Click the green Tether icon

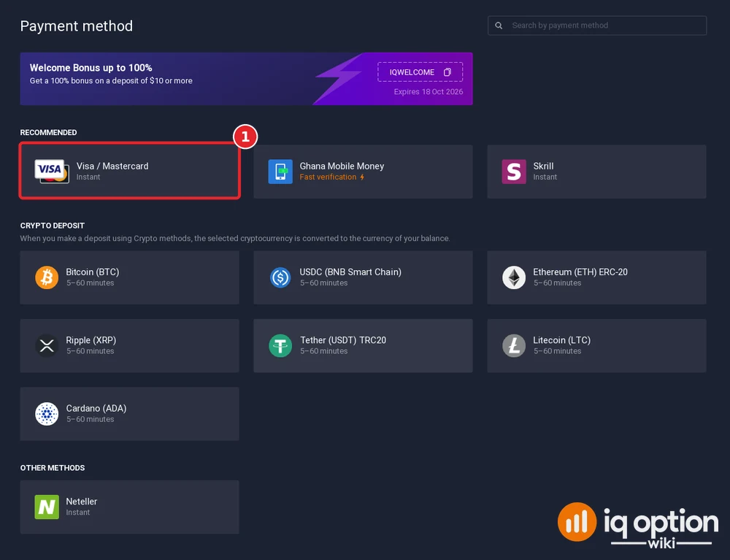pyautogui.click(x=280, y=345)
